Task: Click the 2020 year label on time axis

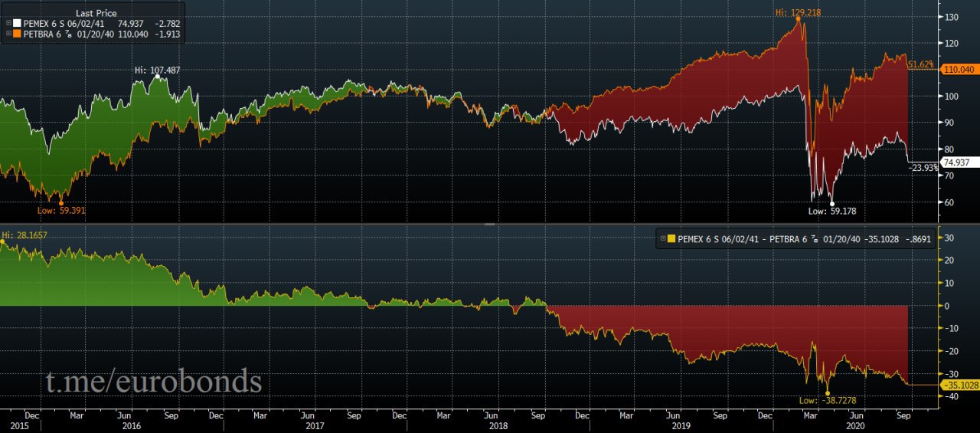Action: [x=855, y=425]
